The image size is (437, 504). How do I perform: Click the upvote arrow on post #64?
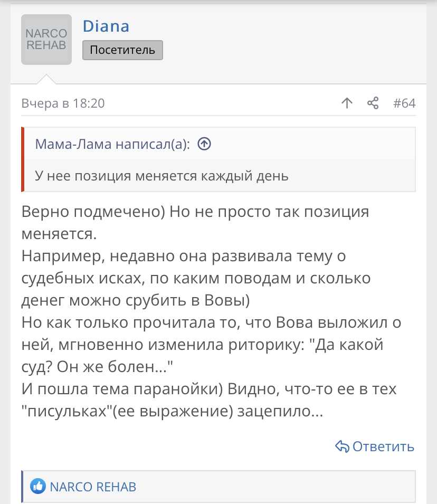(x=347, y=103)
